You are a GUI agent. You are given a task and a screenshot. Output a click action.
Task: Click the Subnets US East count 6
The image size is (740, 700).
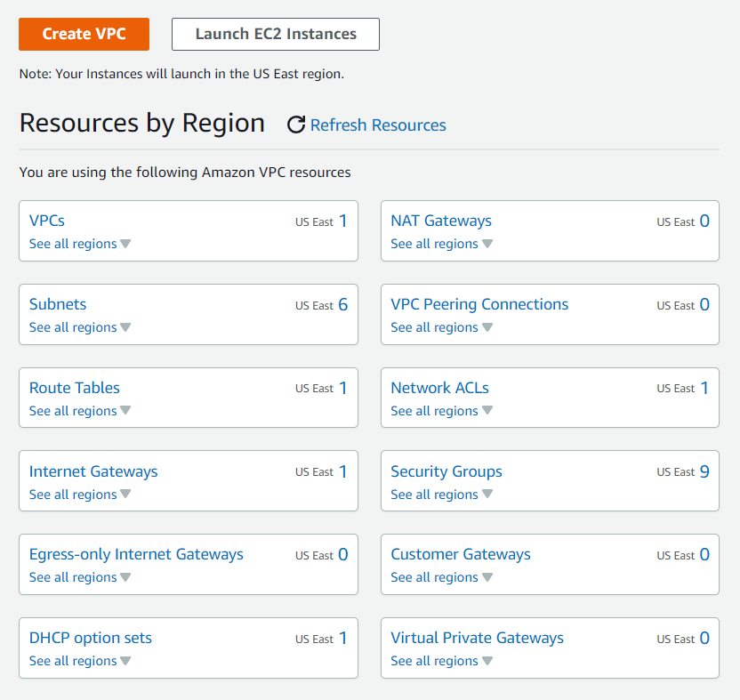343,304
